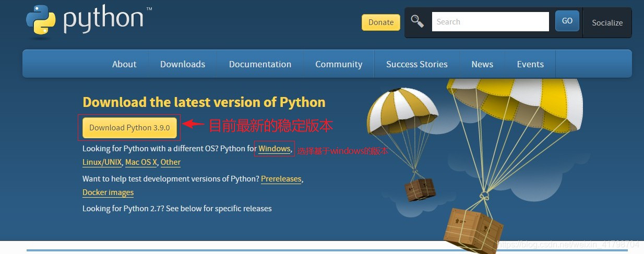Screen dimensions: 644x254
Task: Click 'Download the latest version of Python' heading
Action: pyautogui.click(x=204, y=102)
